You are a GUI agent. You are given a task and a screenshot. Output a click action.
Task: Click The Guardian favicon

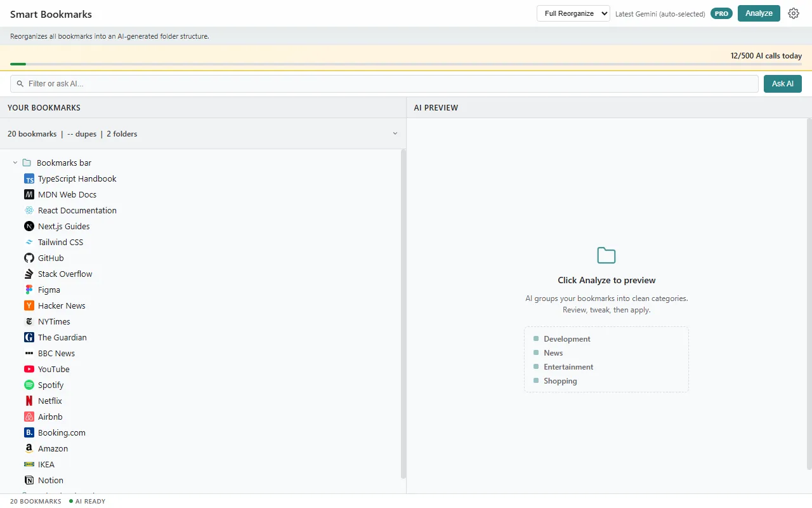[29, 338]
